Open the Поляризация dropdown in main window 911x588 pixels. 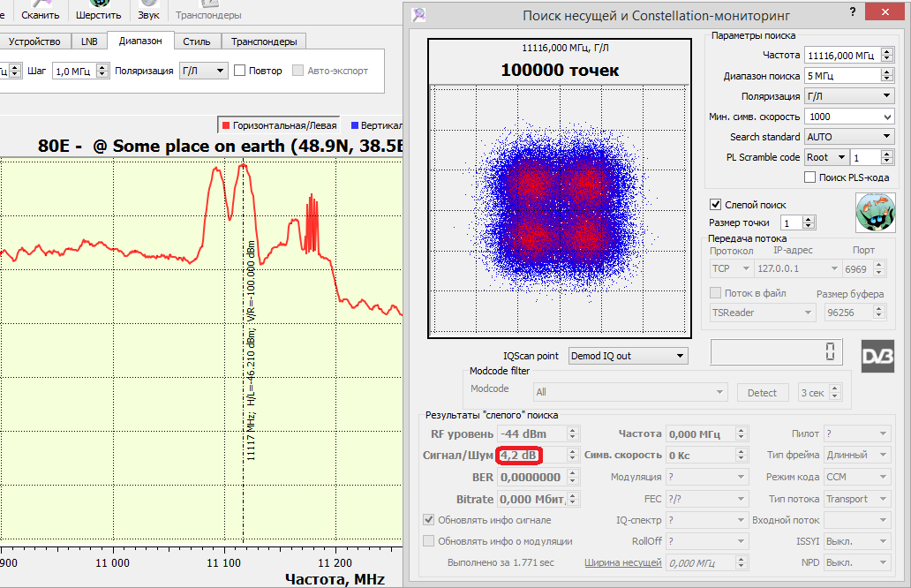pyautogui.click(x=203, y=71)
